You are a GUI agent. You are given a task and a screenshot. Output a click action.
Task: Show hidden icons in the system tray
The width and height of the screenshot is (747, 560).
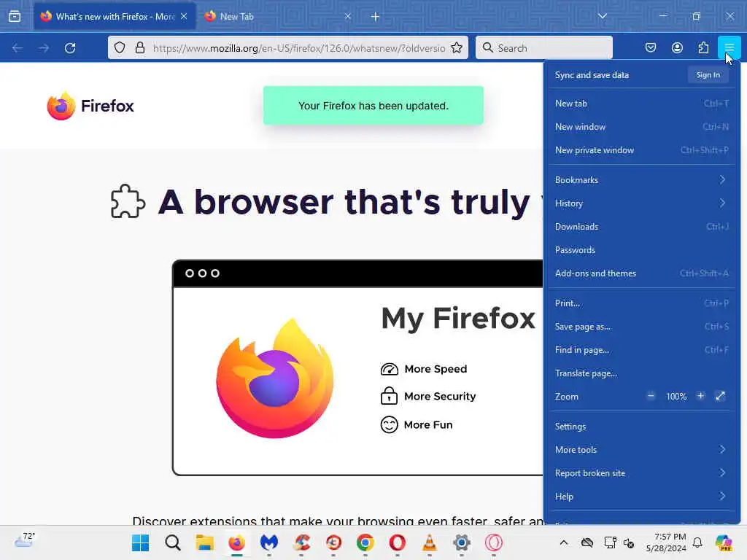coord(564,542)
